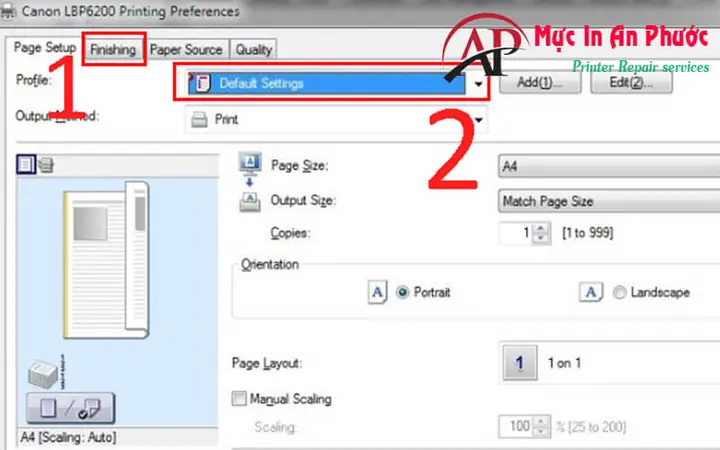Click the Copies number field
Screen dimensions: 720x450
click(x=516, y=233)
